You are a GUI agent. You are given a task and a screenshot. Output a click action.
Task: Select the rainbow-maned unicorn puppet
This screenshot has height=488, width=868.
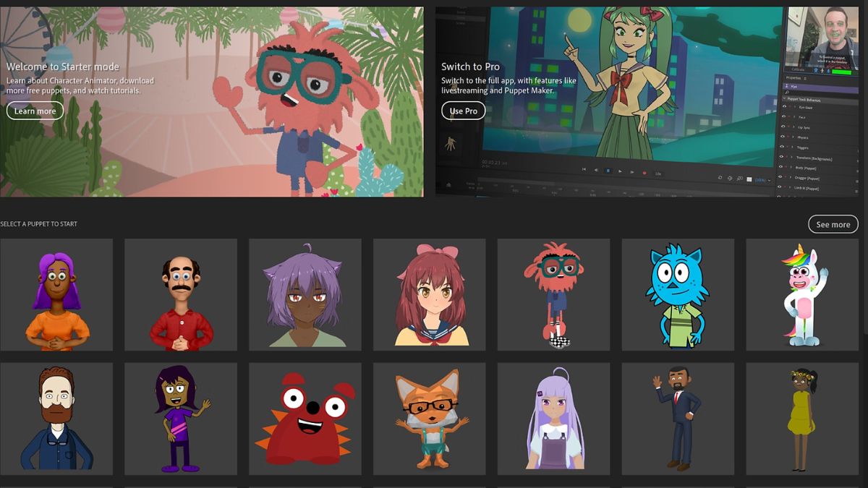(x=802, y=295)
